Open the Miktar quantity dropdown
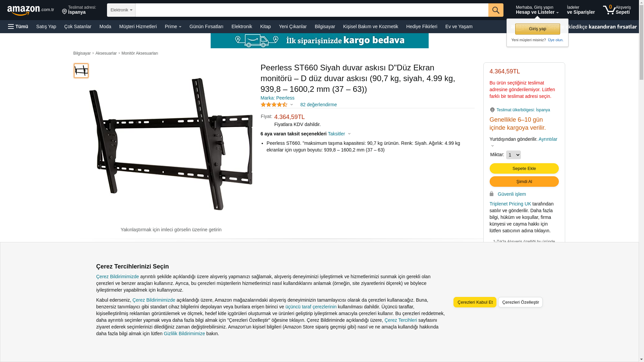 (513, 155)
